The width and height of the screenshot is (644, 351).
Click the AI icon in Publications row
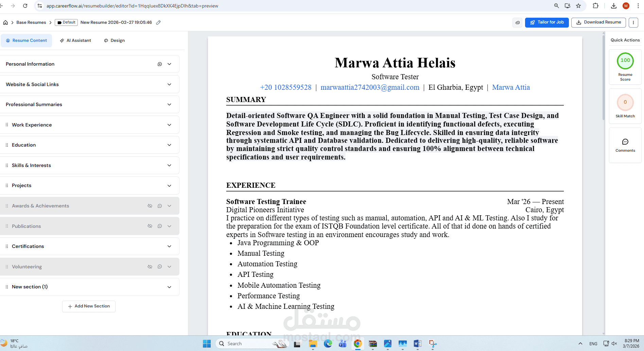160,226
